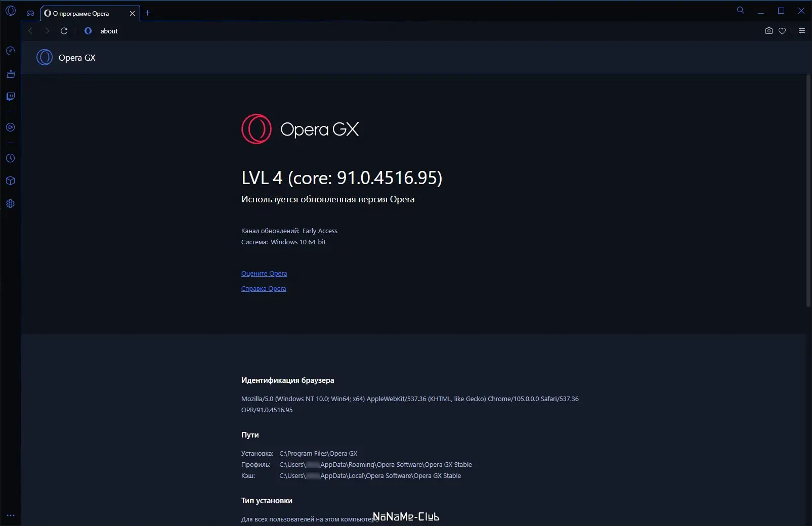The height and width of the screenshot is (526, 812).
Task: Click install path "C:\Program Files\Opera GX"
Action: click(x=318, y=454)
